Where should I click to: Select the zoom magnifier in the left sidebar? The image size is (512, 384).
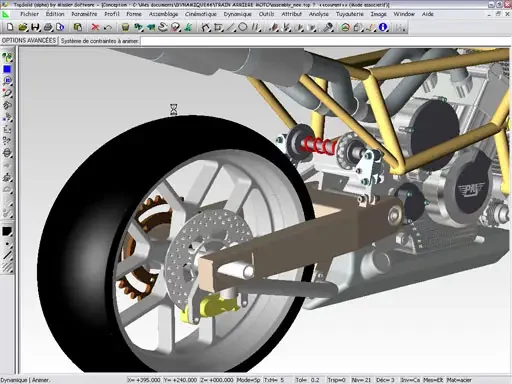pos(7,81)
